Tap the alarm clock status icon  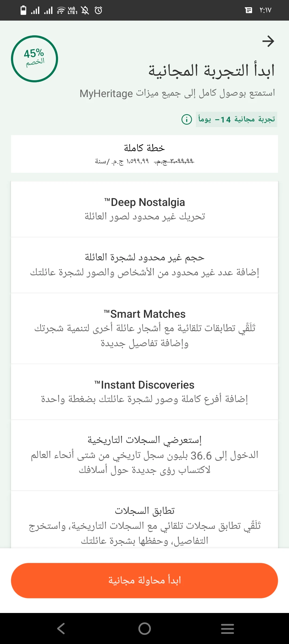[98, 10]
